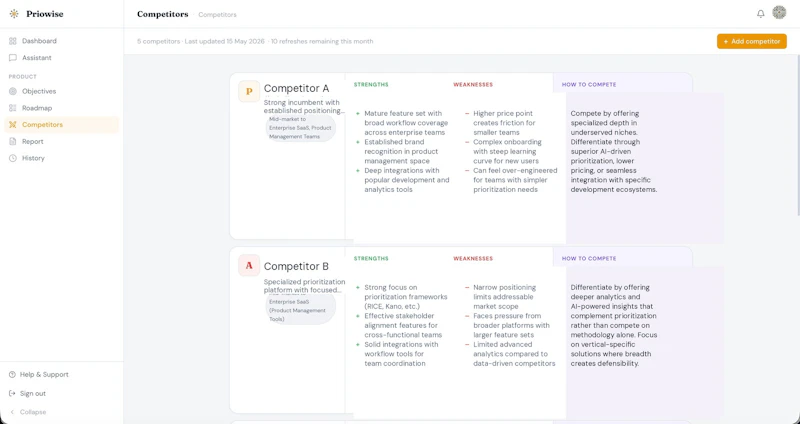Click 'Faces pressure from broader platforms' item

click(x=511, y=326)
